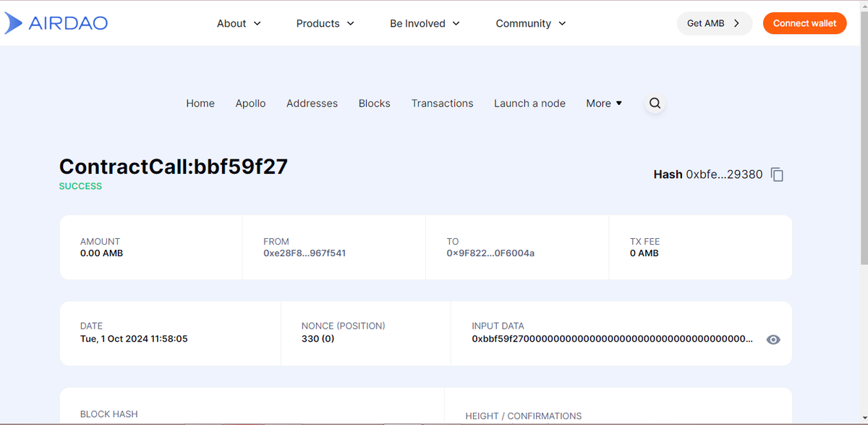Select the TX FEE value 0 AMB
The height and width of the screenshot is (425, 868).
coord(644,253)
